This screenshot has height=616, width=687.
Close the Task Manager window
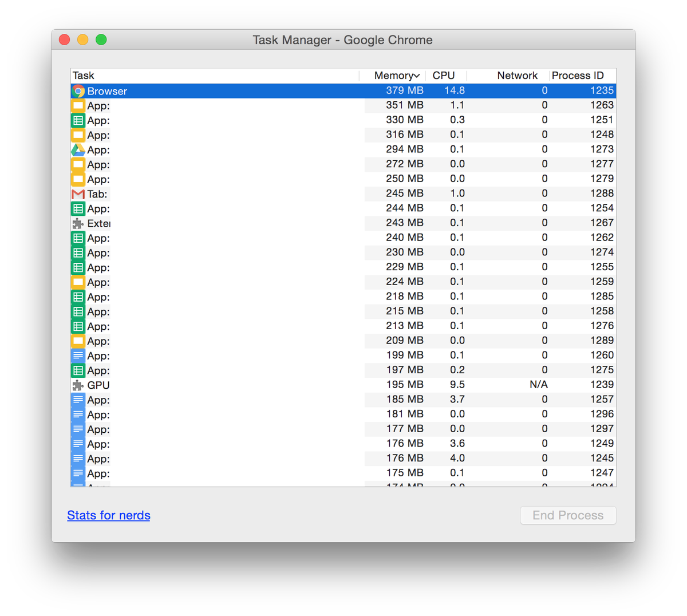pyautogui.click(x=65, y=40)
